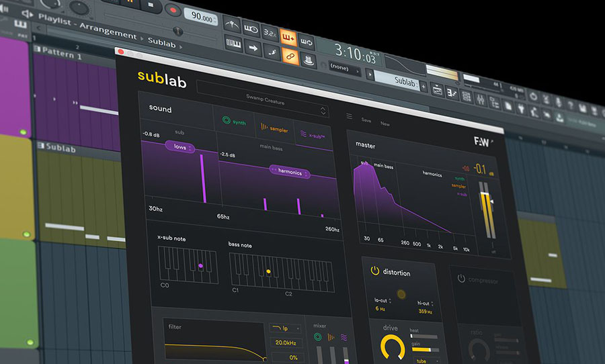Toggle the metronome icon in FL Studio toolbar
This screenshot has height=364, width=605.
(x=232, y=25)
